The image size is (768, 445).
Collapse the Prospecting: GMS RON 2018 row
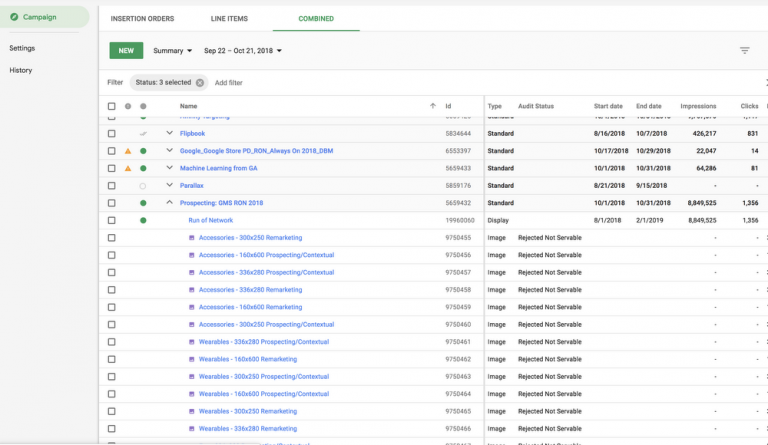tap(169, 203)
